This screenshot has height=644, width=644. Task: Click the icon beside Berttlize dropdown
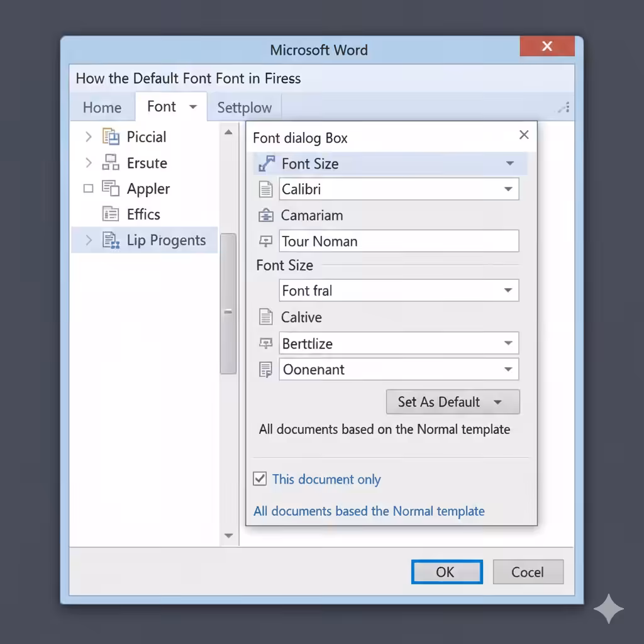266,343
